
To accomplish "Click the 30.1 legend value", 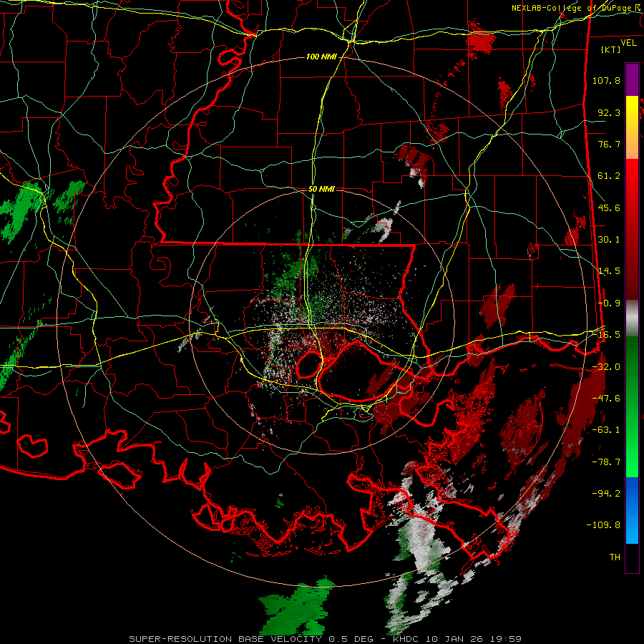I will coord(609,240).
